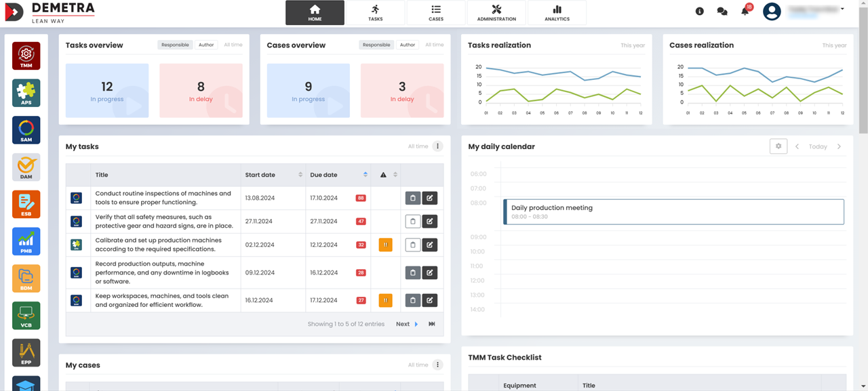Open the ESB module icon
This screenshot has height=391, width=868.
click(26, 204)
